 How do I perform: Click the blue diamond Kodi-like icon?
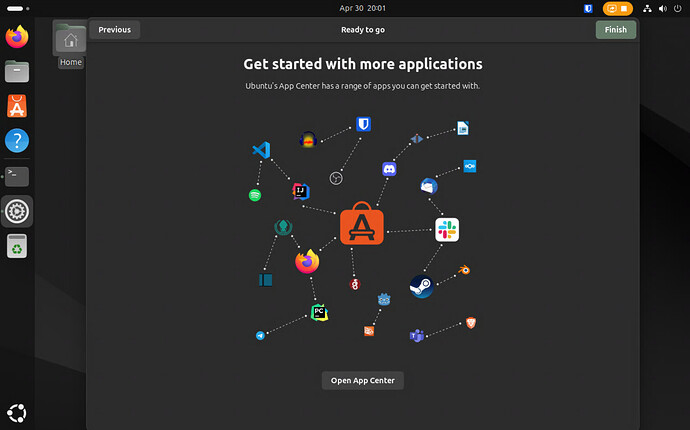point(417,139)
